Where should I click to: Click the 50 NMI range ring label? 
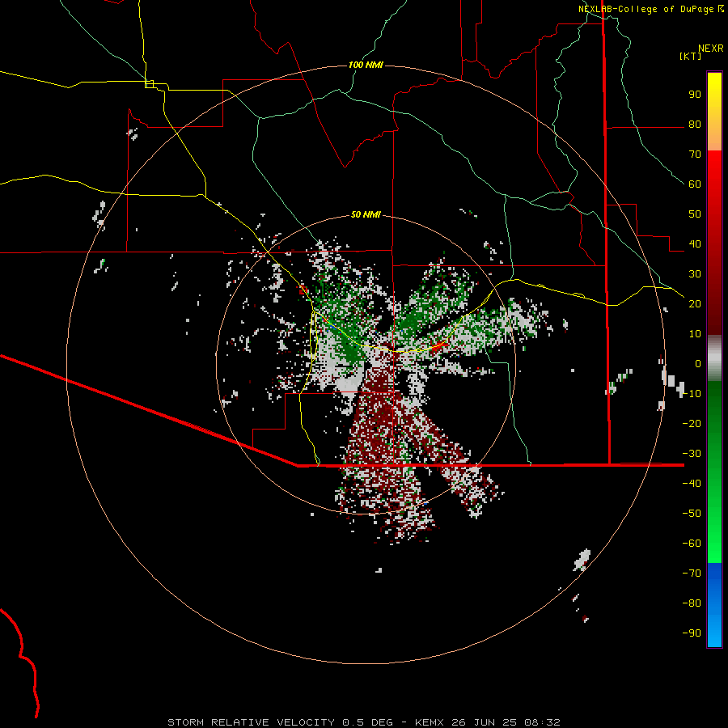pos(366,214)
